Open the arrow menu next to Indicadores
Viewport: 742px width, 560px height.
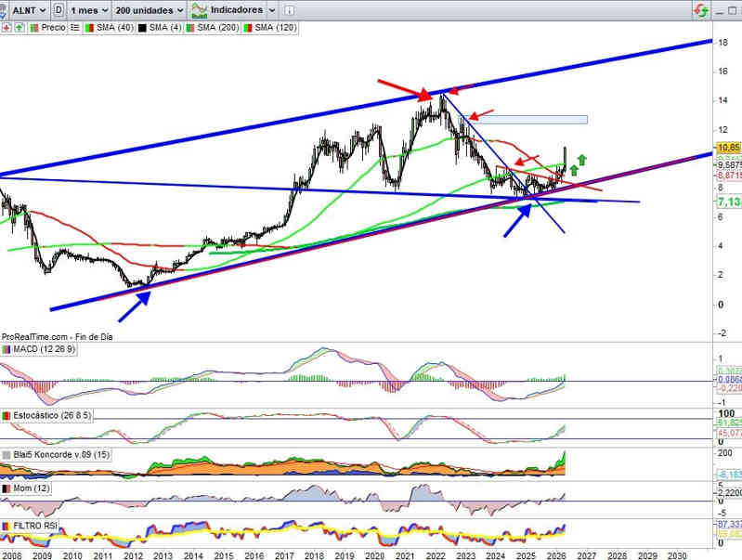pyautogui.click(x=270, y=10)
